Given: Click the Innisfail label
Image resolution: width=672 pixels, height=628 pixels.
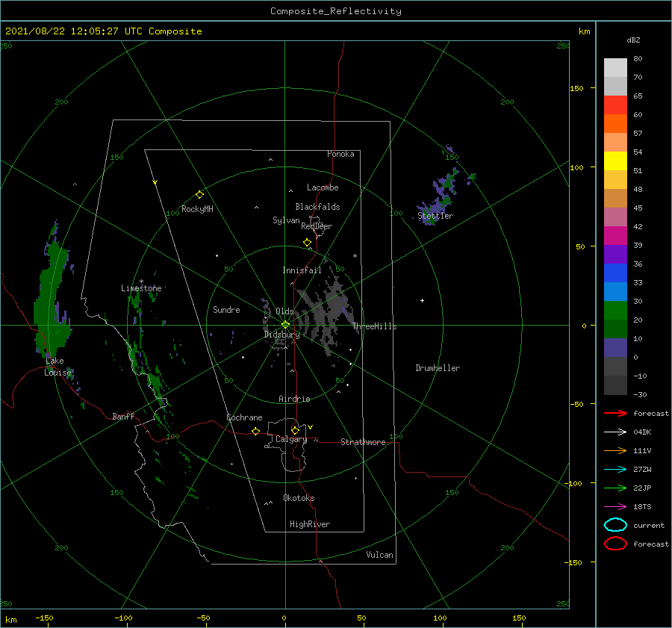Looking at the screenshot, I should click(302, 270).
